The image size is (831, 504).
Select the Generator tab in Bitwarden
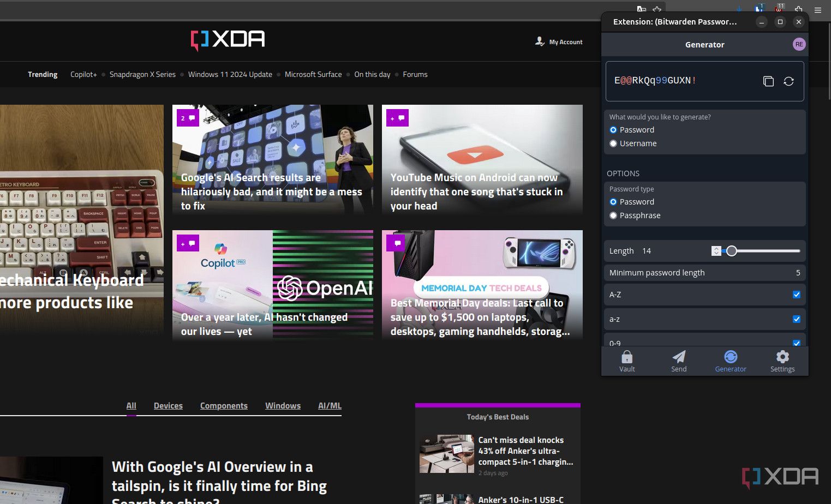point(731,361)
